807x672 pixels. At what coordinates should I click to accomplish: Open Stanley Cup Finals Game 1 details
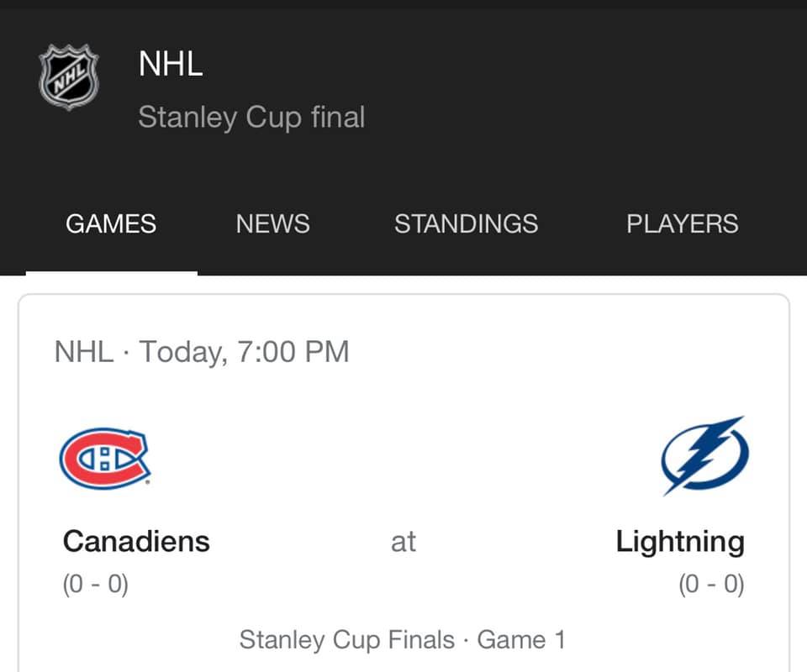point(403,640)
